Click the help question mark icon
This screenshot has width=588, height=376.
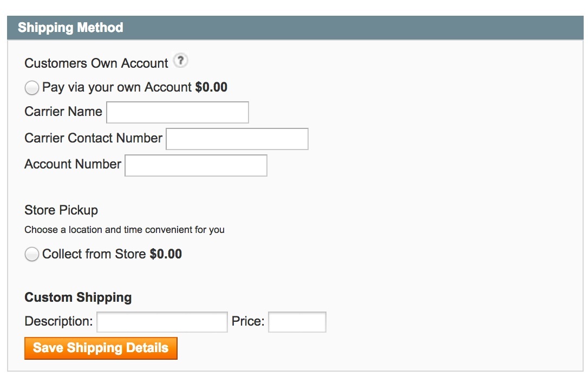pos(181,61)
